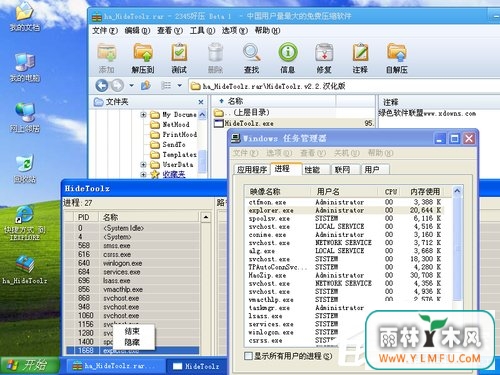Enable Show processes from all users checkbox

pyautogui.click(x=248, y=356)
